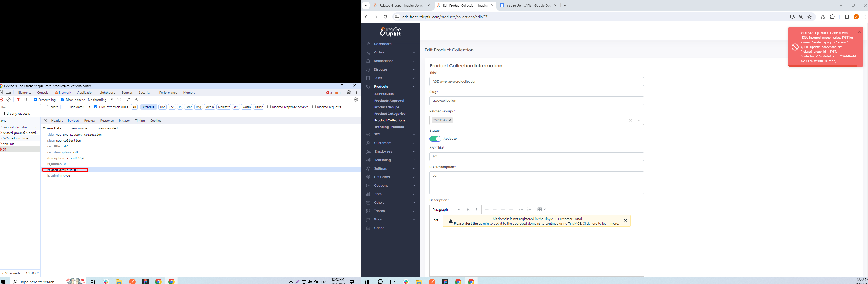Click the Bold button in editor
The image size is (868, 284).
coord(468,209)
